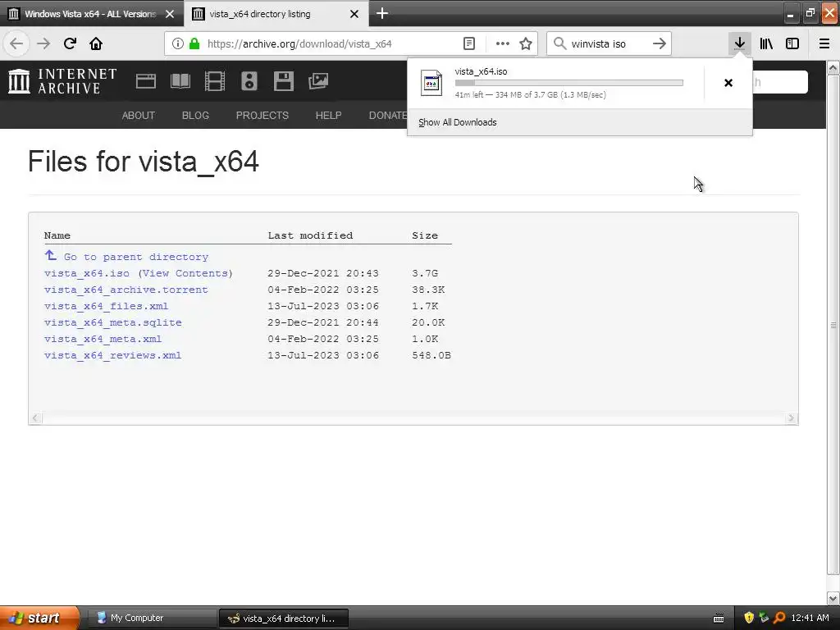
Task: Go to parent directory link
Action: [135, 257]
